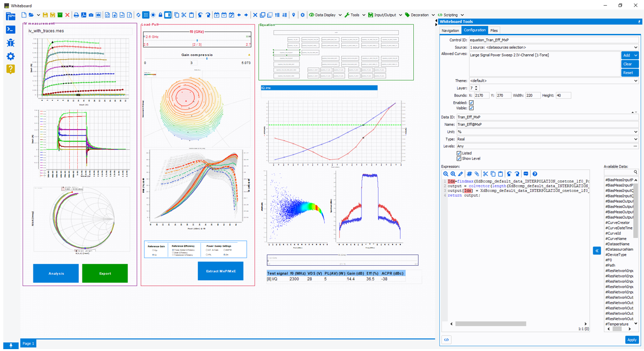Click the pencil edit icon in expression toolbar
The height and width of the screenshot is (351, 644).
(x=461, y=174)
